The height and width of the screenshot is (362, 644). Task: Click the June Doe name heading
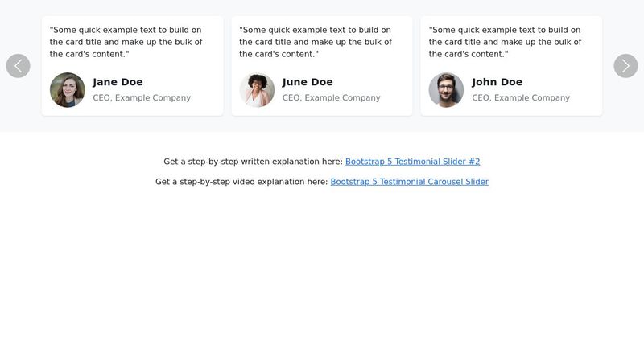coord(308,82)
